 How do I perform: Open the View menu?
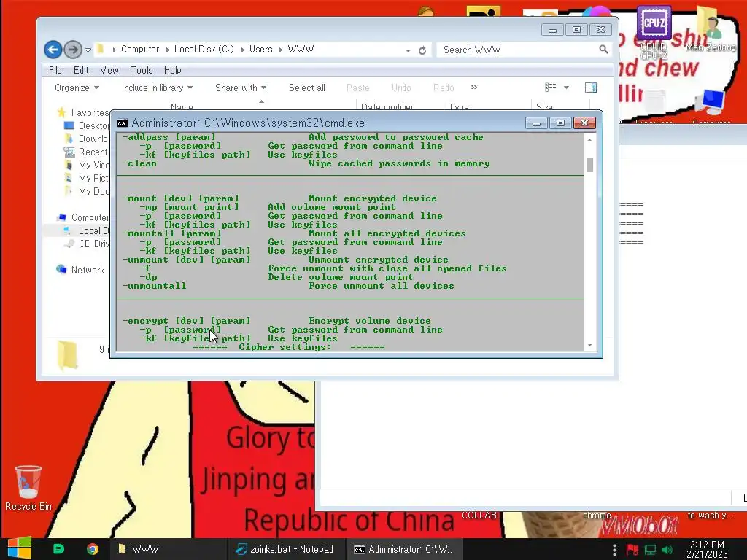109,70
